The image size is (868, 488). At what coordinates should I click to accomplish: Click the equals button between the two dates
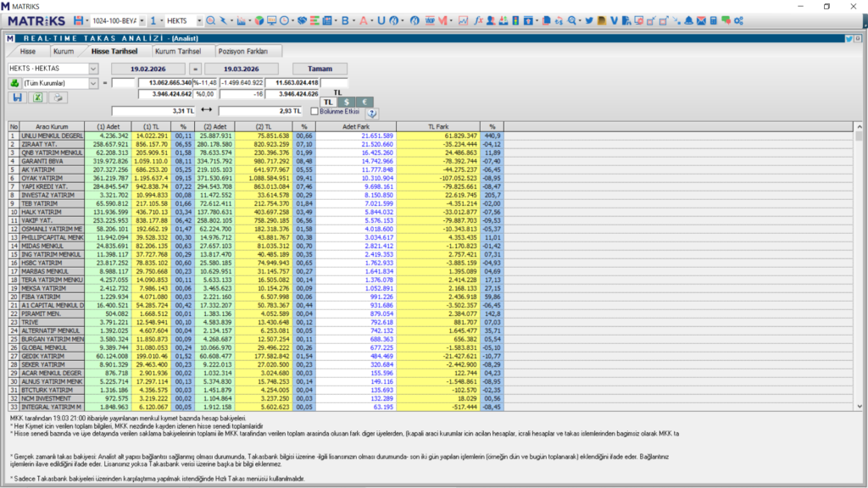(195, 69)
